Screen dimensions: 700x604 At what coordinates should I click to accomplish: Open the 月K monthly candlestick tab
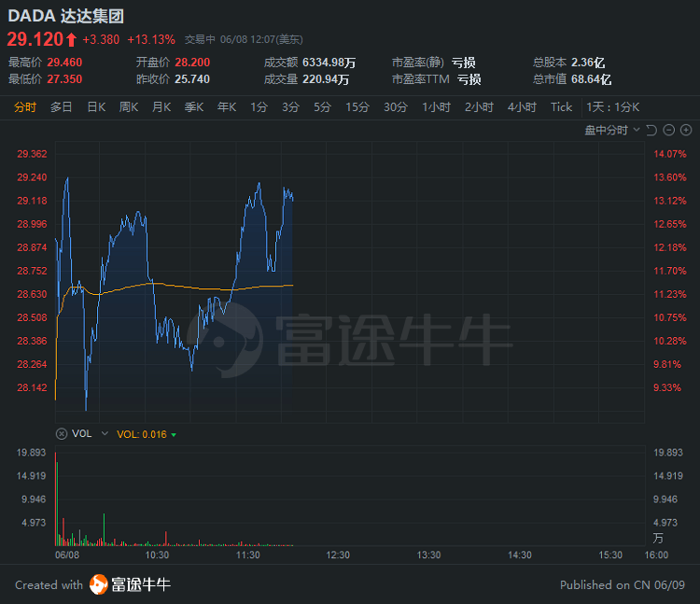[x=161, y=107]
